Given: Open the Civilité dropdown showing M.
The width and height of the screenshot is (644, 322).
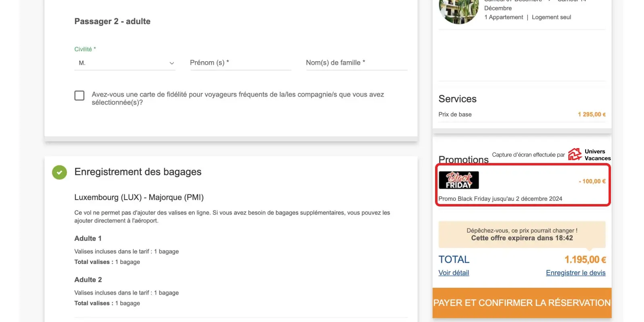Looking at the screenshot, I should click(x=125, y=63).
